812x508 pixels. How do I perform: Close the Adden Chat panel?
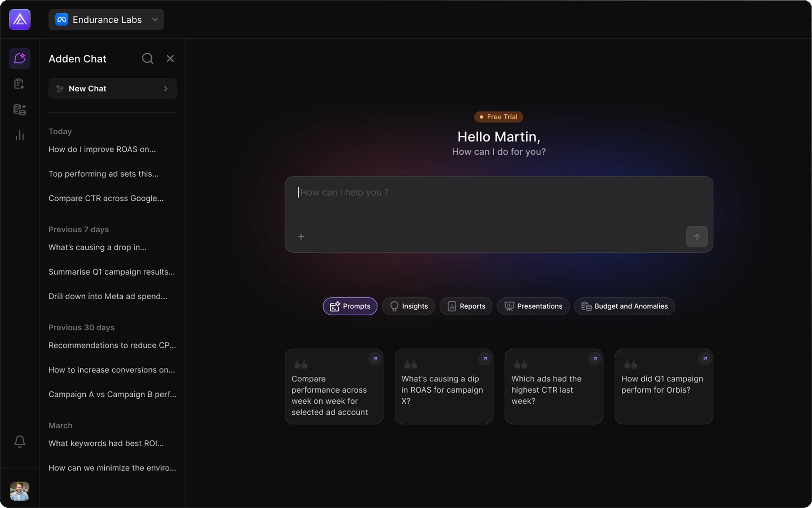[x=170, y=58]
